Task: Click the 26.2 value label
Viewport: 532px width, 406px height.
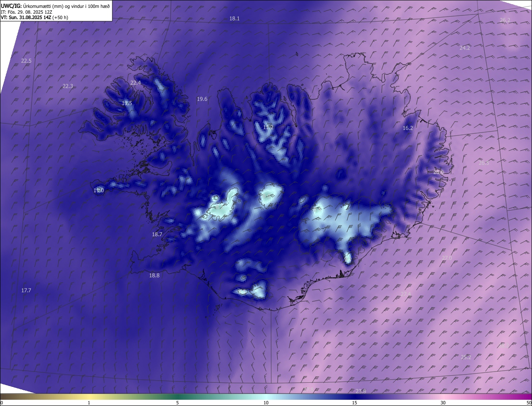Action: [505, 20]
